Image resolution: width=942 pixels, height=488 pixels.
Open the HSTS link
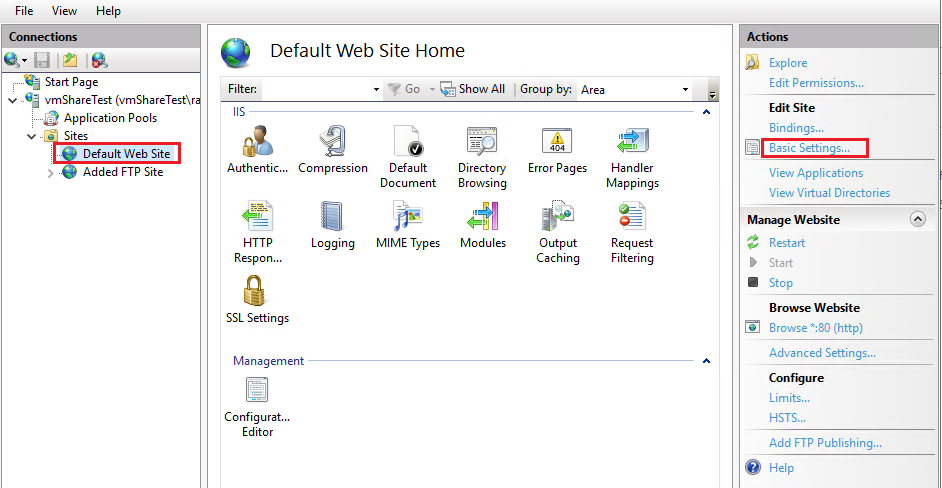tap(788, 418)
